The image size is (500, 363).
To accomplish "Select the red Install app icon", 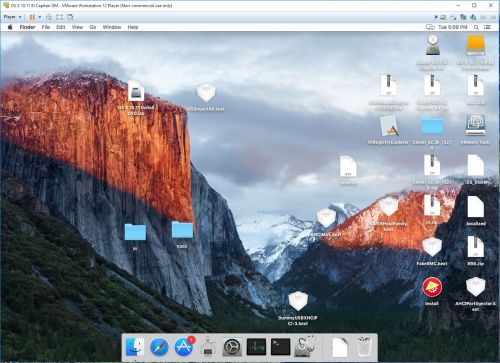I will tap(432, 287).
